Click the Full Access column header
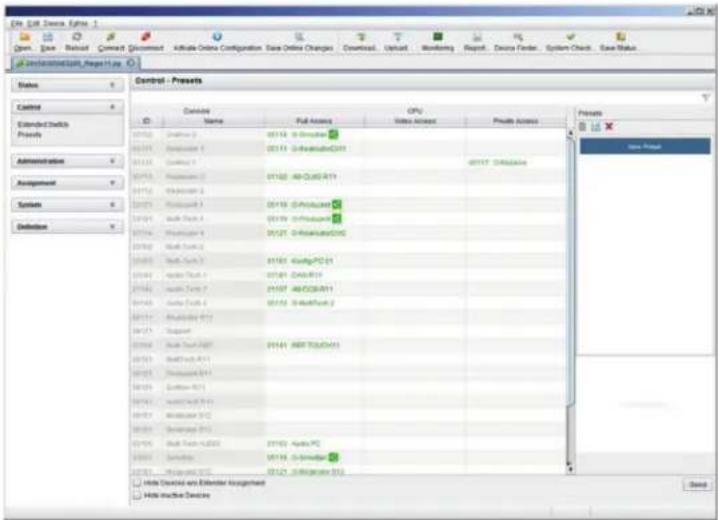 pyautogui.click(x=314, y=121)
